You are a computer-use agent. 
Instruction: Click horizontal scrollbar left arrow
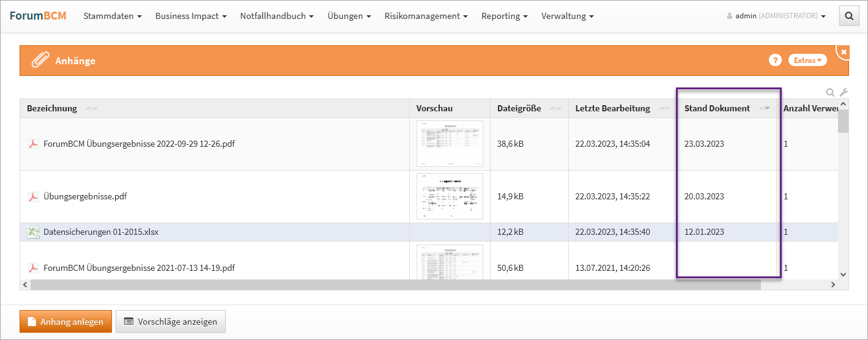coord(25,285)
